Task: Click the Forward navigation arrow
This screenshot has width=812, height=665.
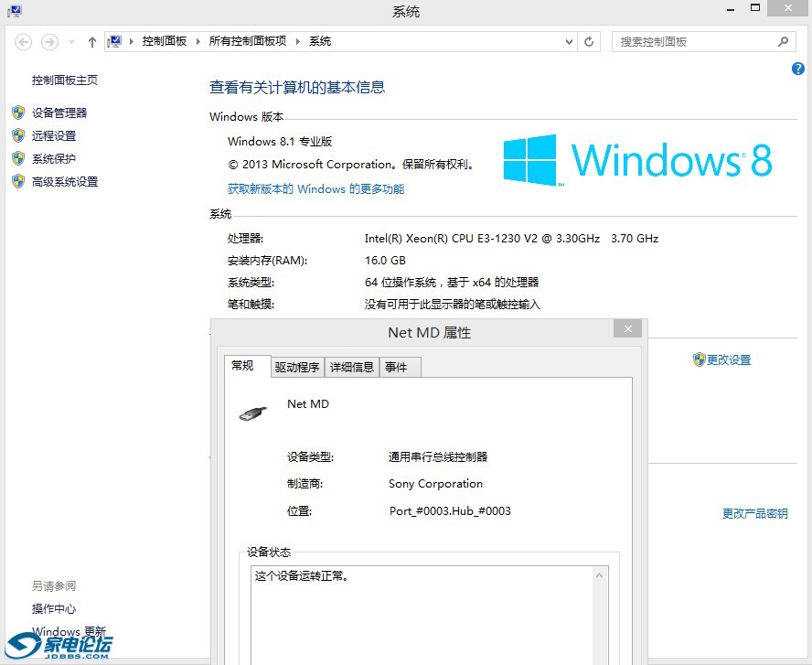Action: point(49,42)
